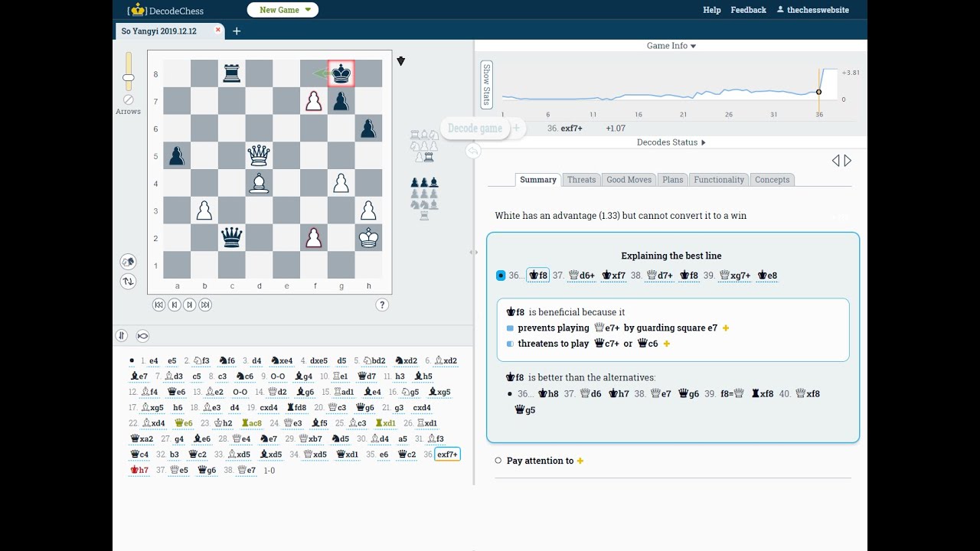980x551 pixels.
Task: Switch to the Summary tab
Action: pyautogui.click(x=538, y=180)
